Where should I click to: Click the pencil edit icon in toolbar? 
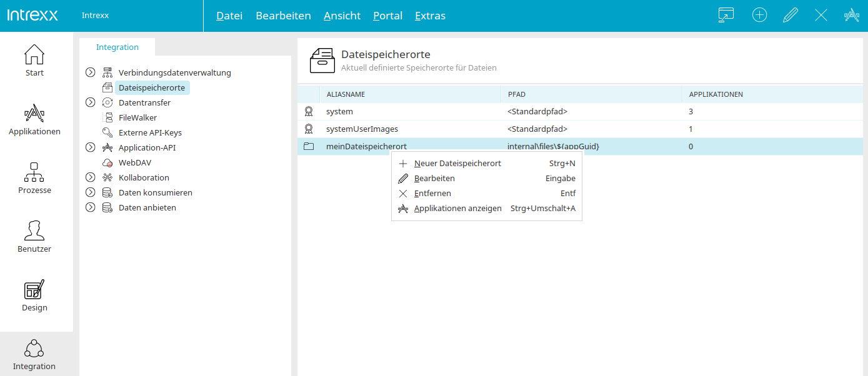pos(791,16)
